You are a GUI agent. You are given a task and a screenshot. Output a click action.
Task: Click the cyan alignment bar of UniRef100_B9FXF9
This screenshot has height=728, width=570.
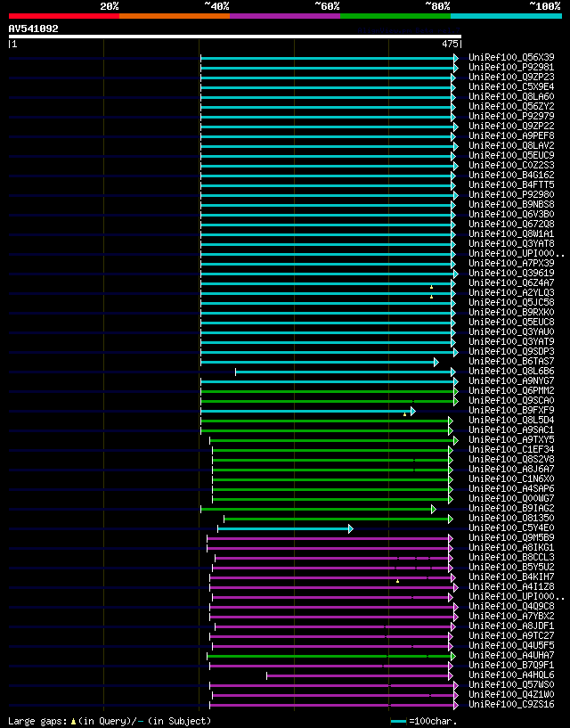[308, 411]
